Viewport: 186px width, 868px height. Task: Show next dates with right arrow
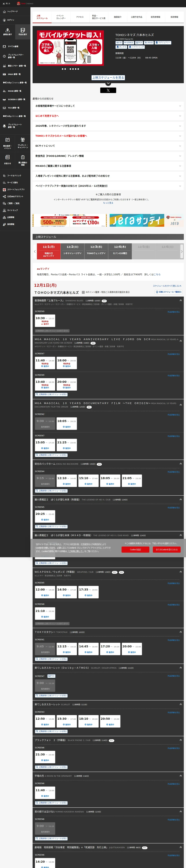[182, 251]
